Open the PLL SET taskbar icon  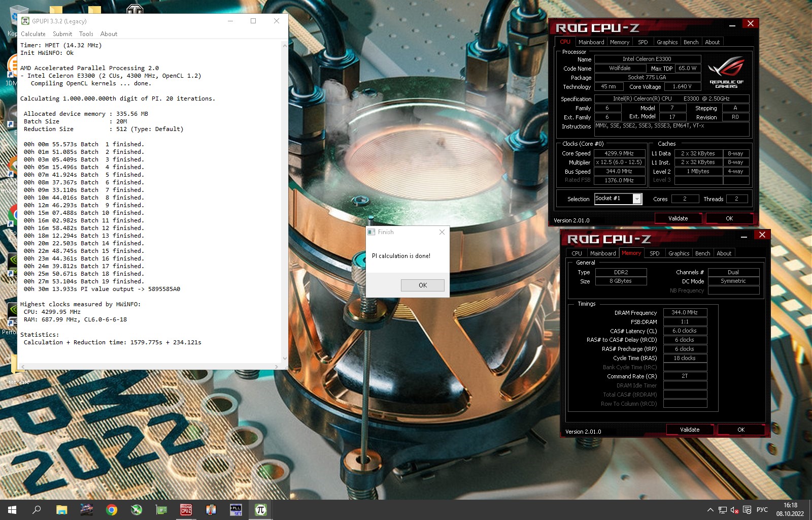(x=236, y=510)
